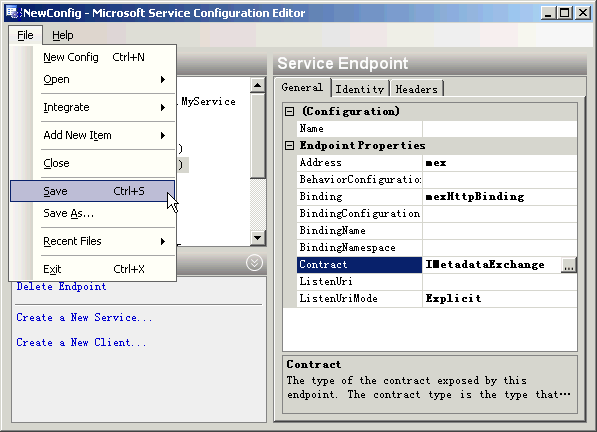Screen dimensions: 597x432
Task: Click Save in the File menu
Action: [x=93, y=191]
